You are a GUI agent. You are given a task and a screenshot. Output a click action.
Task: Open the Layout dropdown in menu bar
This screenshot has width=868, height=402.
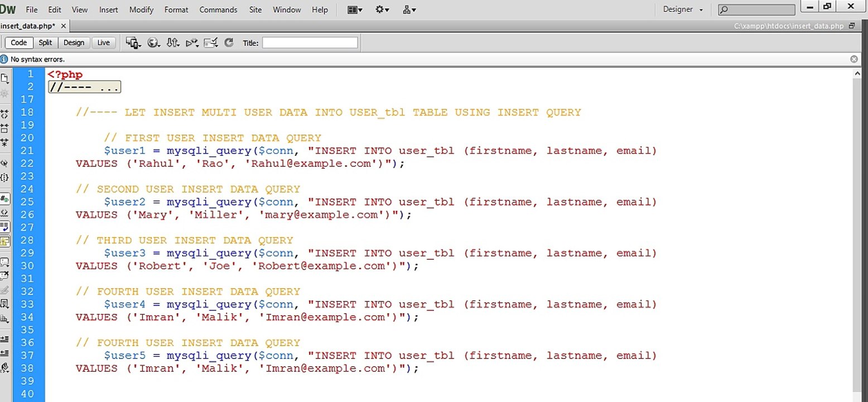pyautogui.click(x=355, y=9)
